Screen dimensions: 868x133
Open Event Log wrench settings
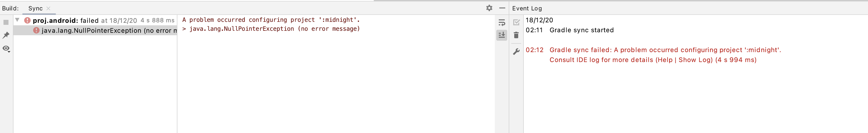516,51
